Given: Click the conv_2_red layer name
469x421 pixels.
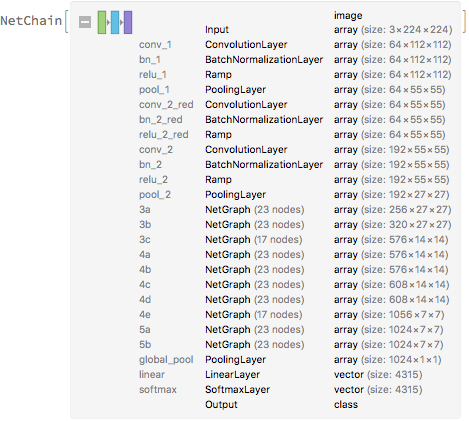Looking at the screenshot, I should coord(166,105).
